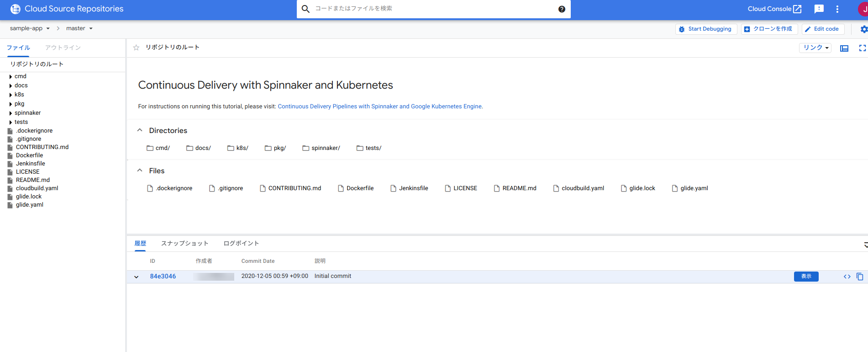868x352 pixels.
Task: Select the スナップショット tab
Action: (x=185, y=244)
